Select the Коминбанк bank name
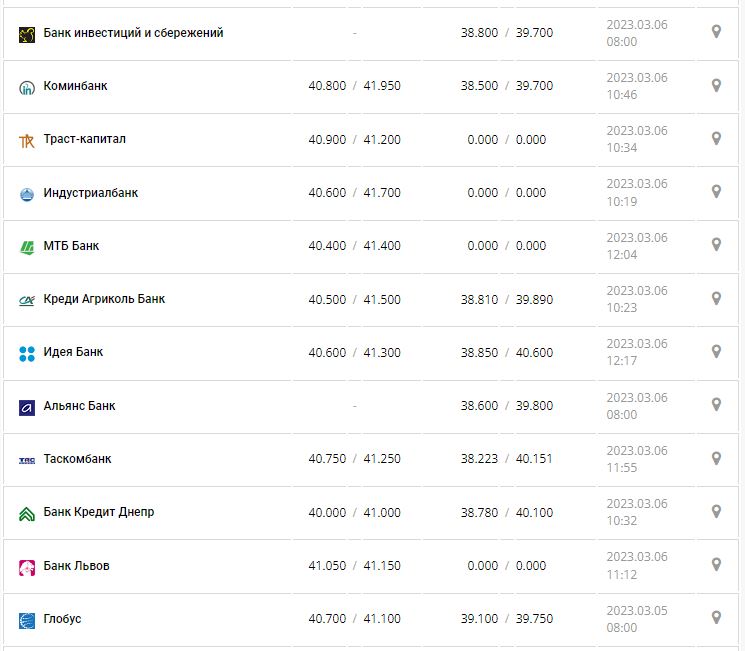Viewport: 745px width, 651px height. pos(76,86)
